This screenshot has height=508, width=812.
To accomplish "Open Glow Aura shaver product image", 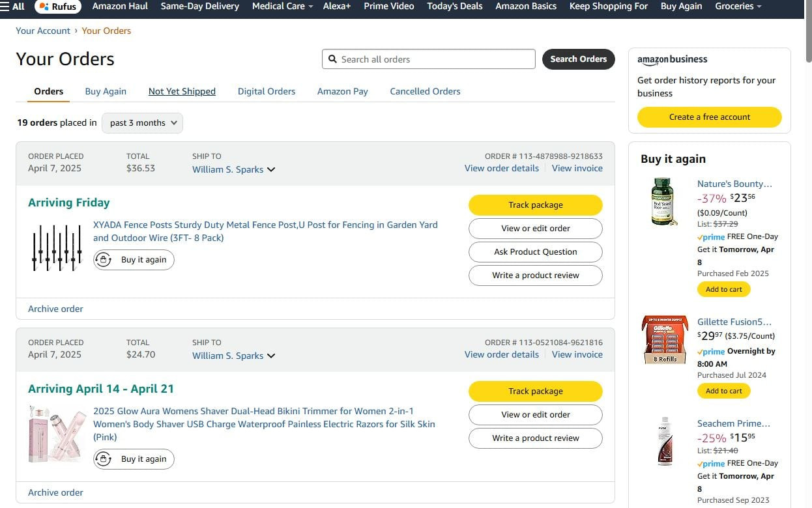I will point(57,434).
